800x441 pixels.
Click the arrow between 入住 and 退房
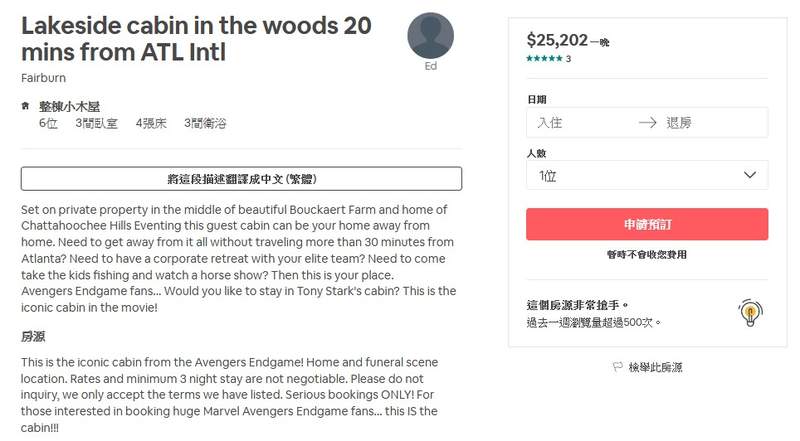pos(647,122)
